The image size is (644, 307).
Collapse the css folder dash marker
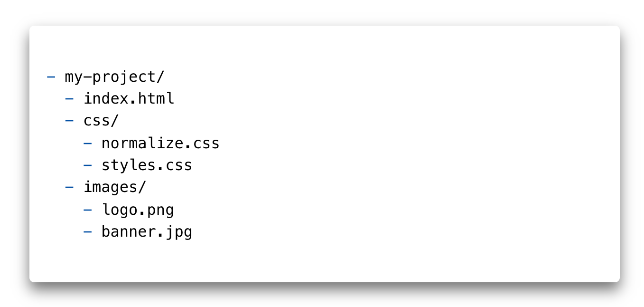(x=70, y=121)
